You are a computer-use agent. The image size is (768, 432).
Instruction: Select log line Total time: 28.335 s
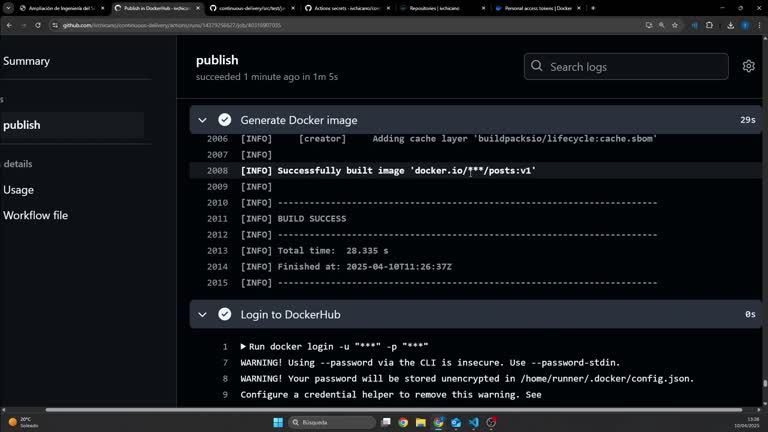pyautogui.click(x=314, y=251)
